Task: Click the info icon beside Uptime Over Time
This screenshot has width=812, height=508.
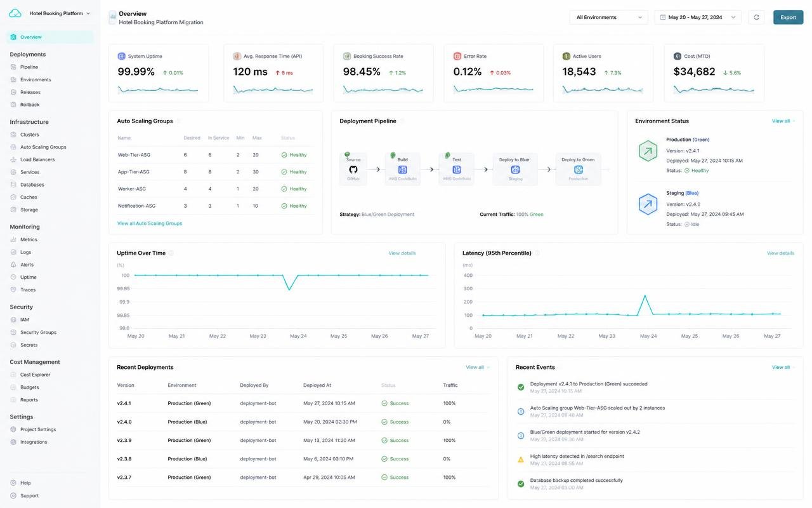Action: click(171, 253)
